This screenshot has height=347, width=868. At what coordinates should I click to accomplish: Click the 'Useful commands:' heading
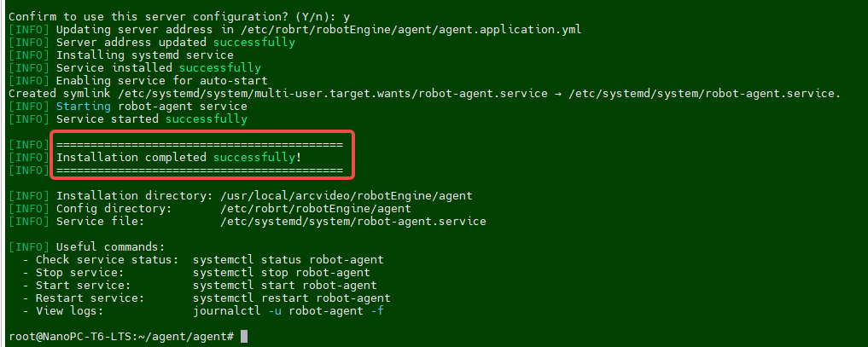point(111,247)
